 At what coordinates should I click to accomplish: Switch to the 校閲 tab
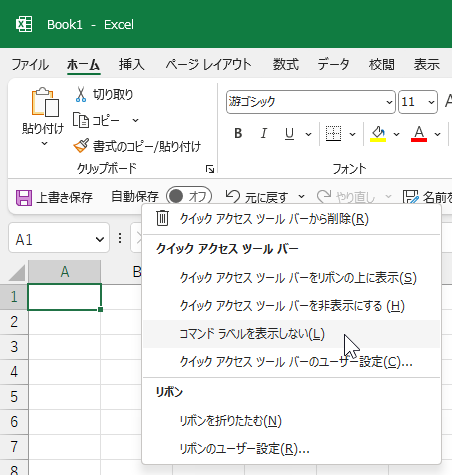[382, 64]
